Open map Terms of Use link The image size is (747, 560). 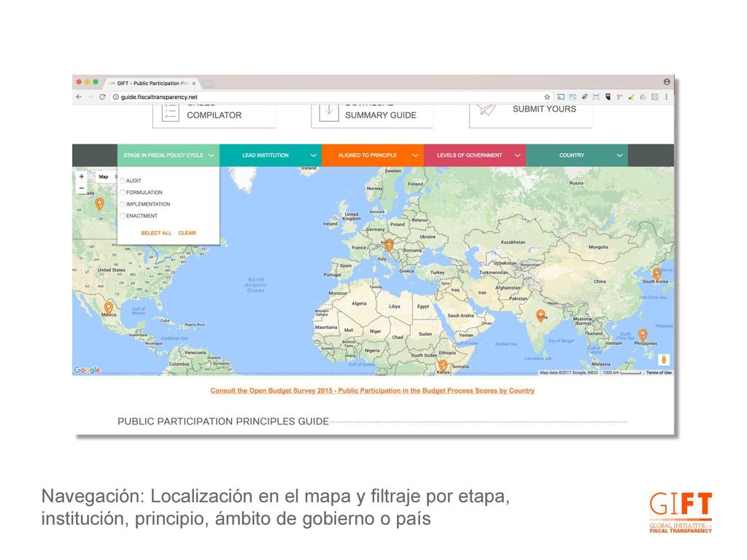point(659,373)
